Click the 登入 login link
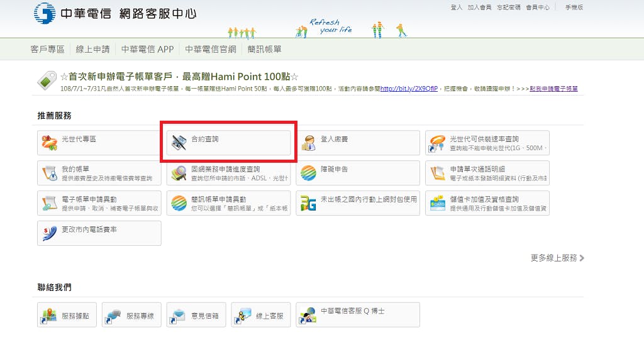The height and width of the screenshot is (362, 644). click(457, 8)
